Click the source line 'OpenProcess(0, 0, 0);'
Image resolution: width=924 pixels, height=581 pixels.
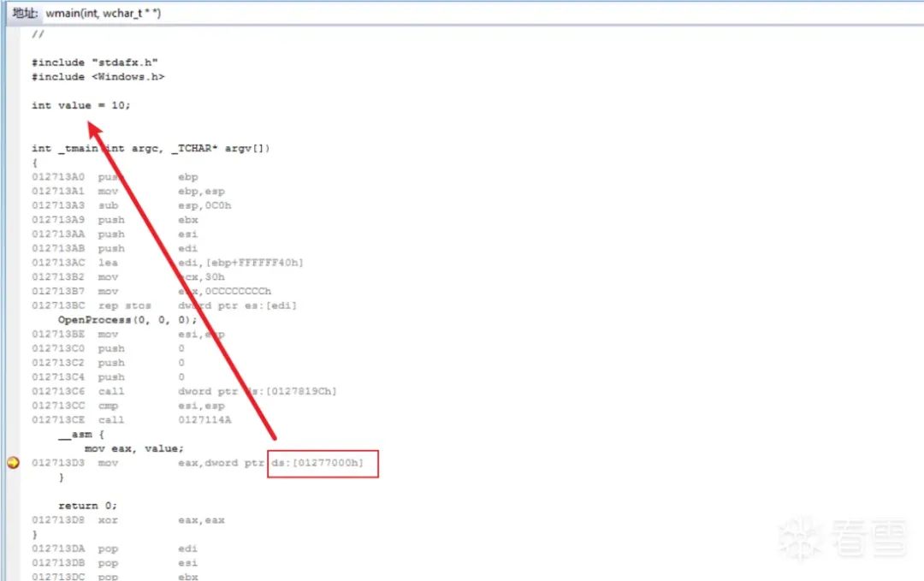[127, 320]
